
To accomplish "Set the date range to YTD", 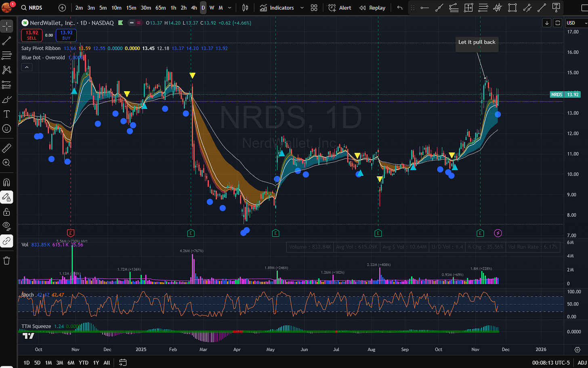I will [x=83, y=362].
